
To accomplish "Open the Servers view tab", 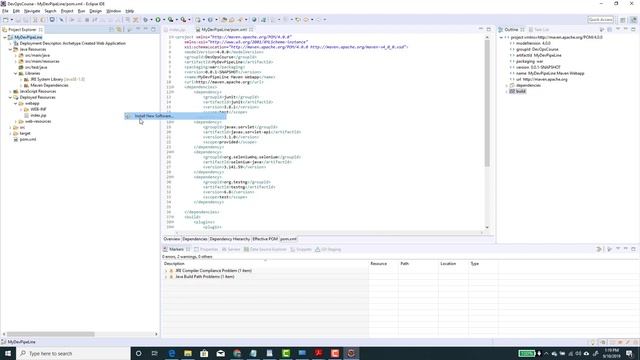I will point(231,249).
